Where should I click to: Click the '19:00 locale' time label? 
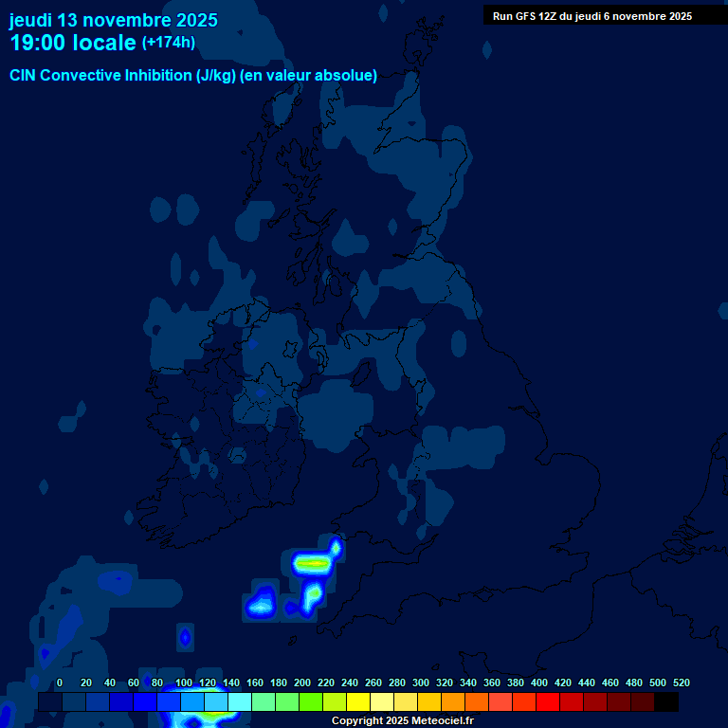(x=73, y=43)
